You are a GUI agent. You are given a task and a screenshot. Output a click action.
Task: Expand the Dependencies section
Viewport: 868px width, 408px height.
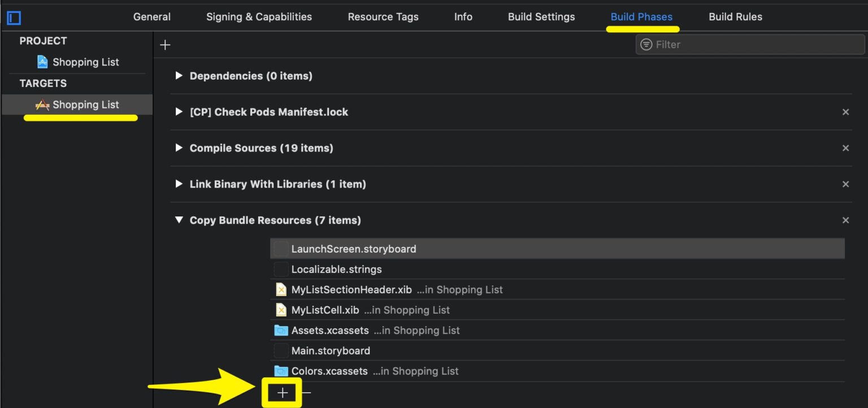tap(179, 76)
